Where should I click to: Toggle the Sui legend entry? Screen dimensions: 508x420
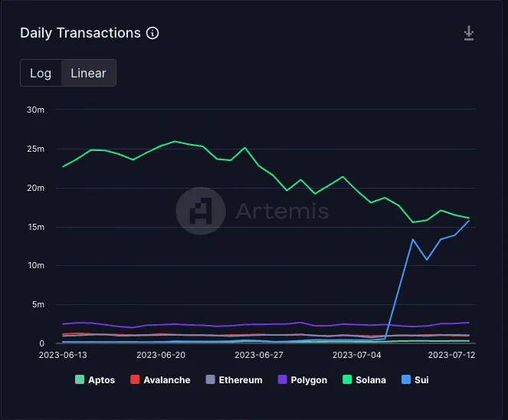click(415, 380)
